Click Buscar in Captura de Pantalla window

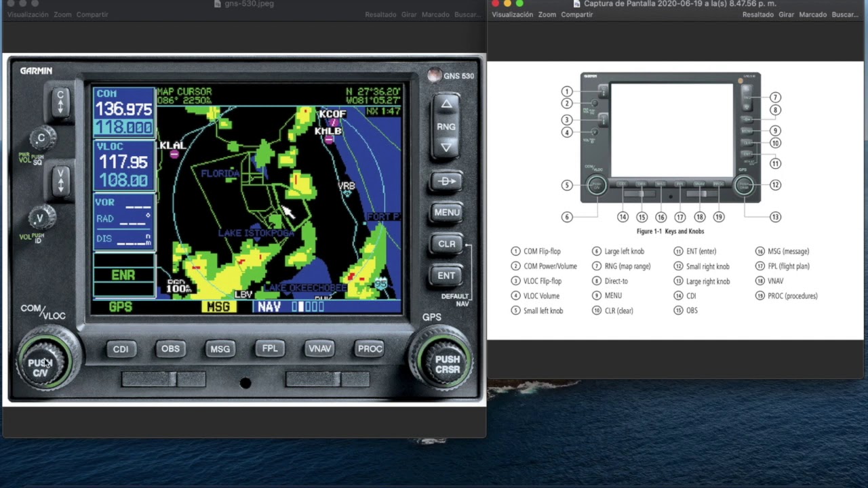point(844,14)
